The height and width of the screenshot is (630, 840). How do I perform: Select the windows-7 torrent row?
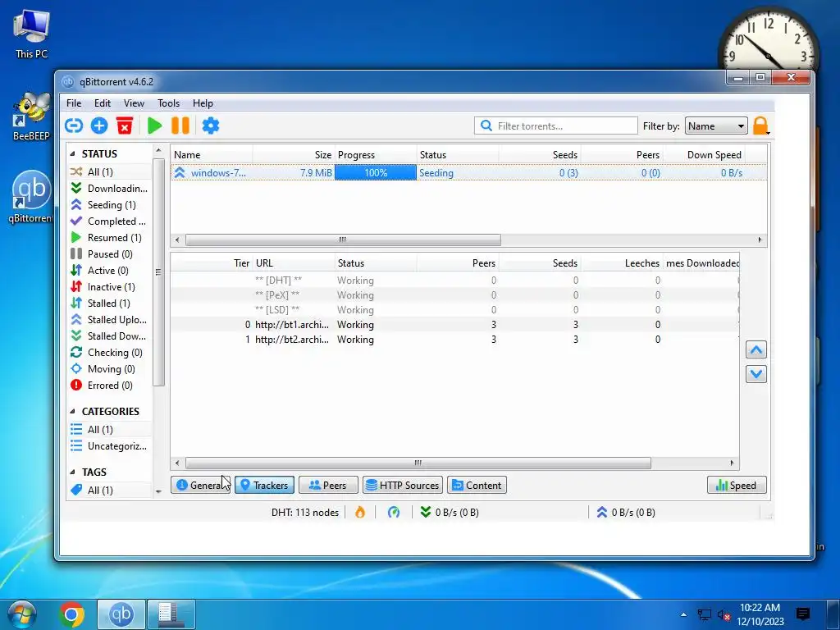coord(468,172)
